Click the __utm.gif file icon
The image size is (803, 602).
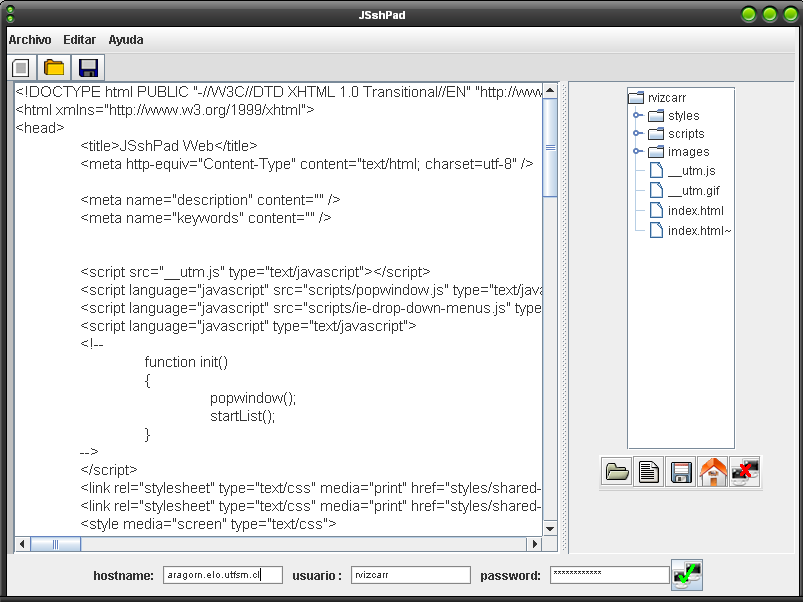pyautogui.click(x=656, y=190)
